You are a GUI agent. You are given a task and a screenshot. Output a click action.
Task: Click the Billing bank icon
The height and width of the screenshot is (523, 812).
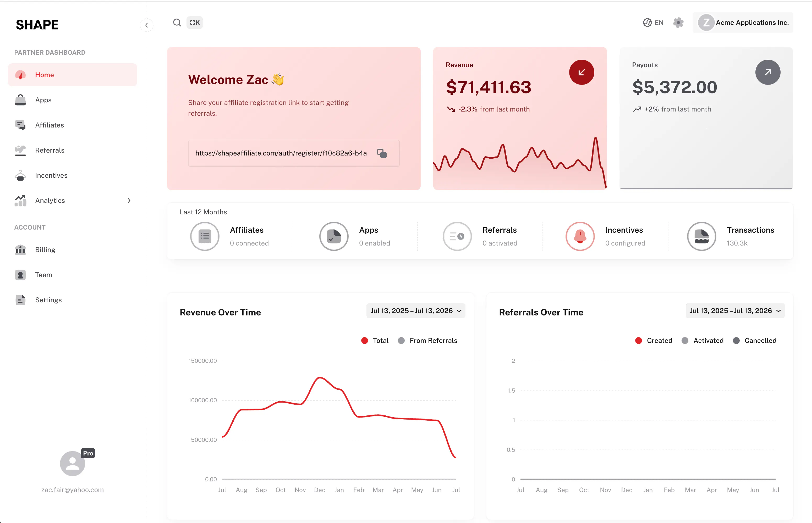20,250
